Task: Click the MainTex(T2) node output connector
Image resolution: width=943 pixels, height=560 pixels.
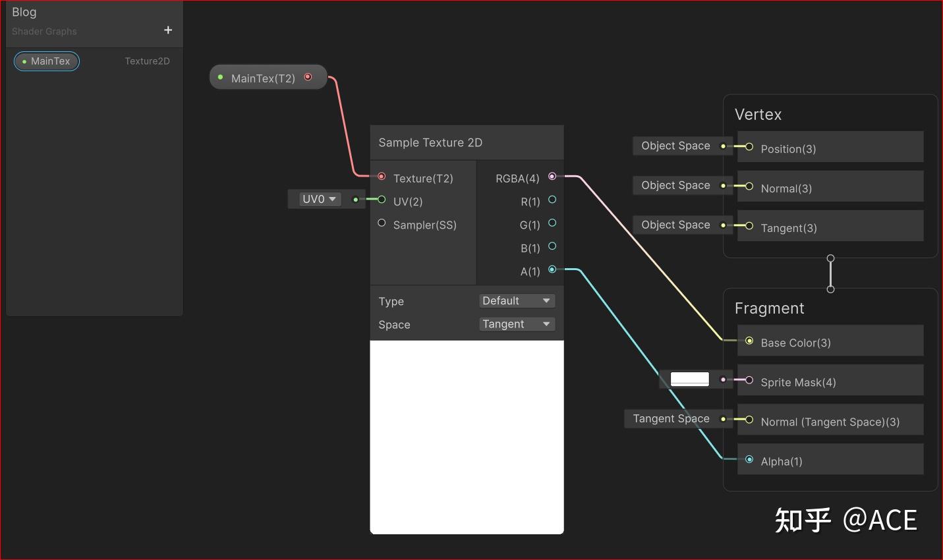Action: coord(308,76)
